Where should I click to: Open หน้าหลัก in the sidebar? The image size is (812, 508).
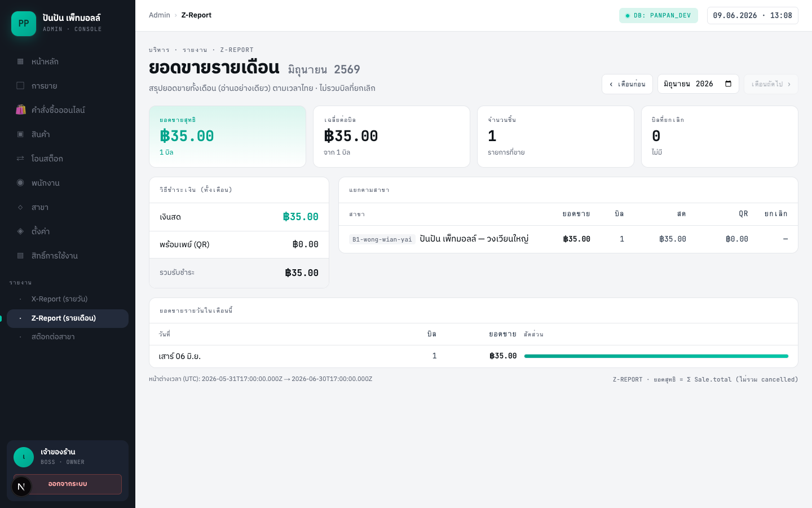pyautogui.click(x=68, y=62)
